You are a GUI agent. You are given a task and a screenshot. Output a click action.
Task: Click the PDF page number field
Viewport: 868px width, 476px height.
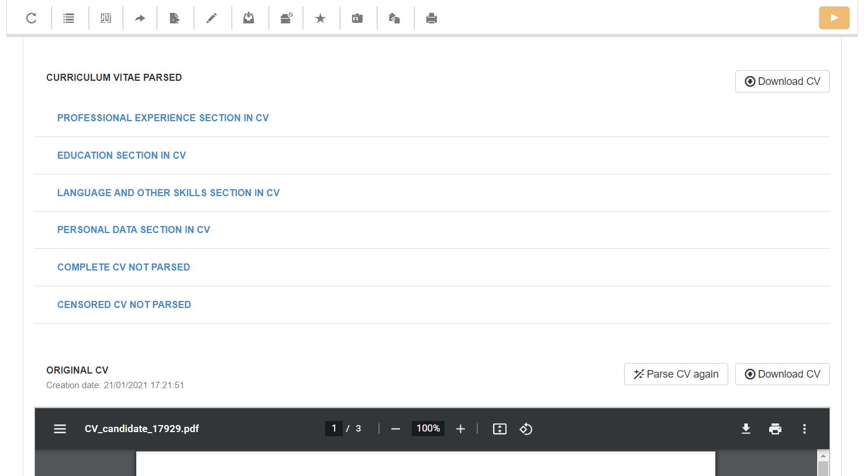coord(334,429)
